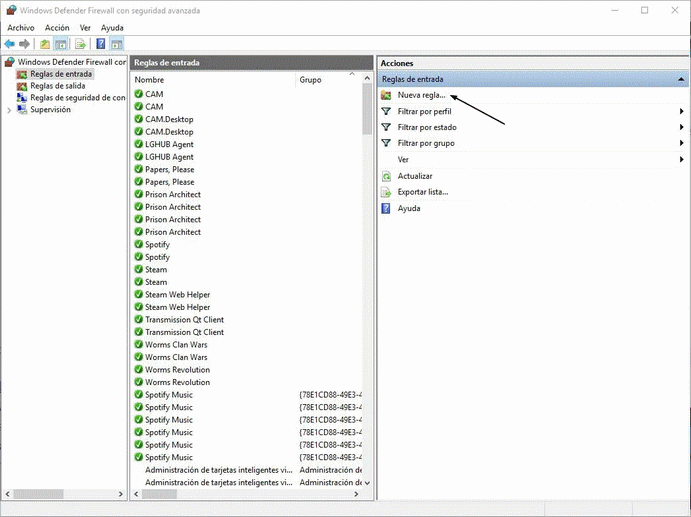Click the rules list horizontal scroll right arrow
The width and height of the screenshot is (691, 517).
(x=356, y=494)
